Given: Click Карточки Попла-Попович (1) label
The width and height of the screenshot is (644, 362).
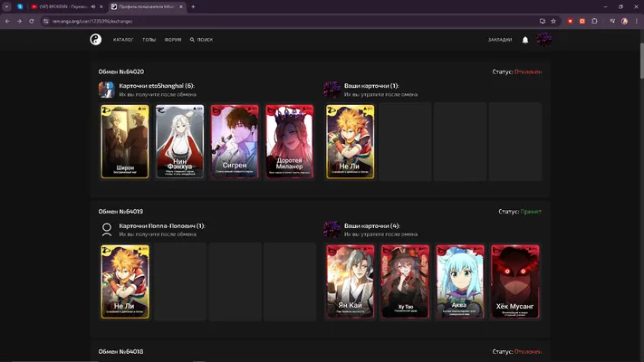Looking at the screenshot, I should click(162, 225).
